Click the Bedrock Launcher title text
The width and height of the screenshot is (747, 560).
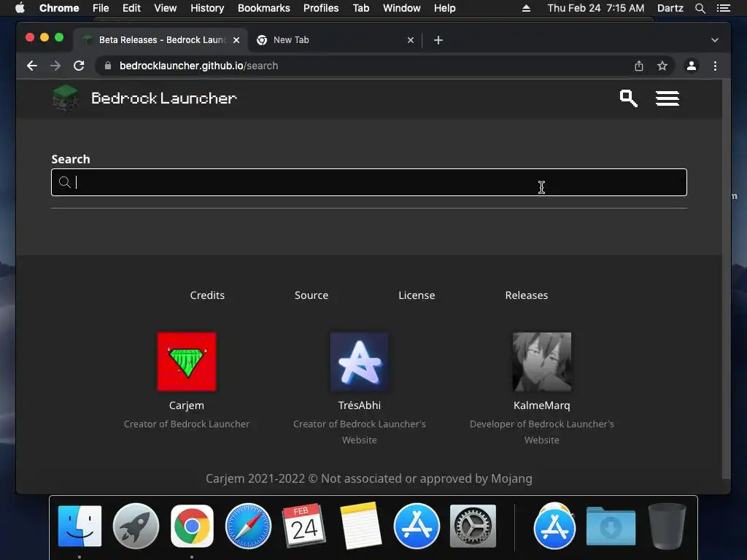coord(164,98)
